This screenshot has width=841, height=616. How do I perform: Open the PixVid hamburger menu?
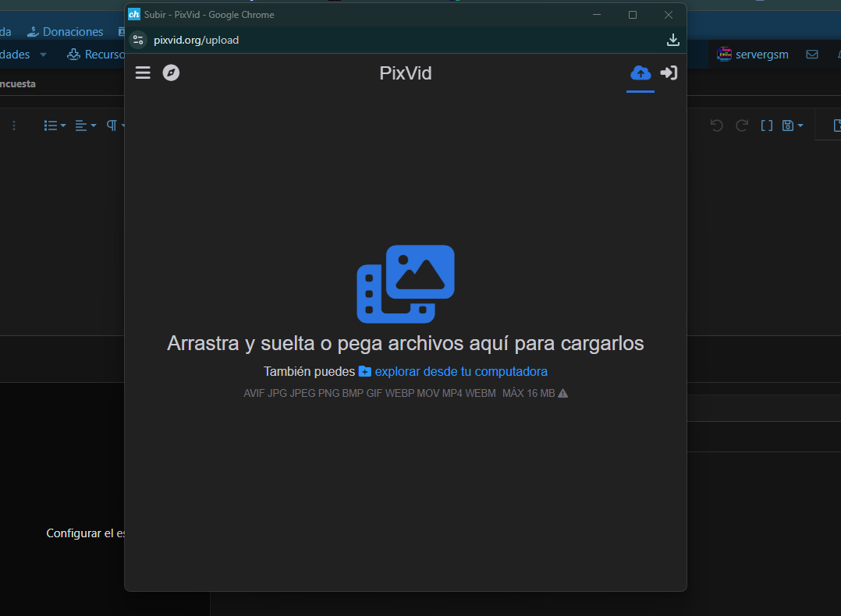coord(143,73)
